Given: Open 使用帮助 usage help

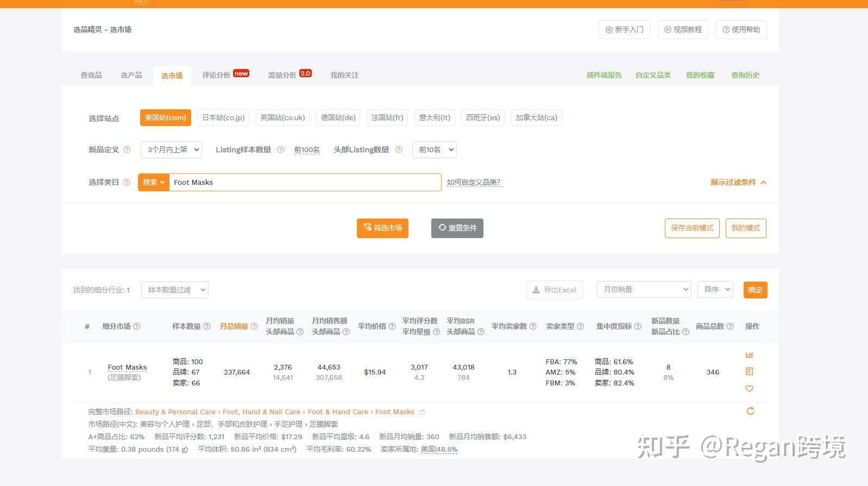Looking at the screenshot, I should pyautogui.click(x=741, y=29).
